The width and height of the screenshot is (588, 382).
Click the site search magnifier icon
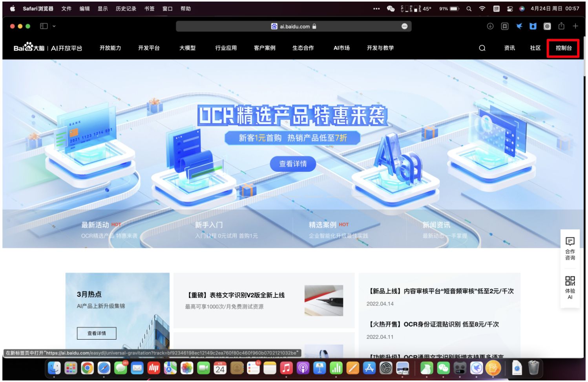[x=482, y=48]
